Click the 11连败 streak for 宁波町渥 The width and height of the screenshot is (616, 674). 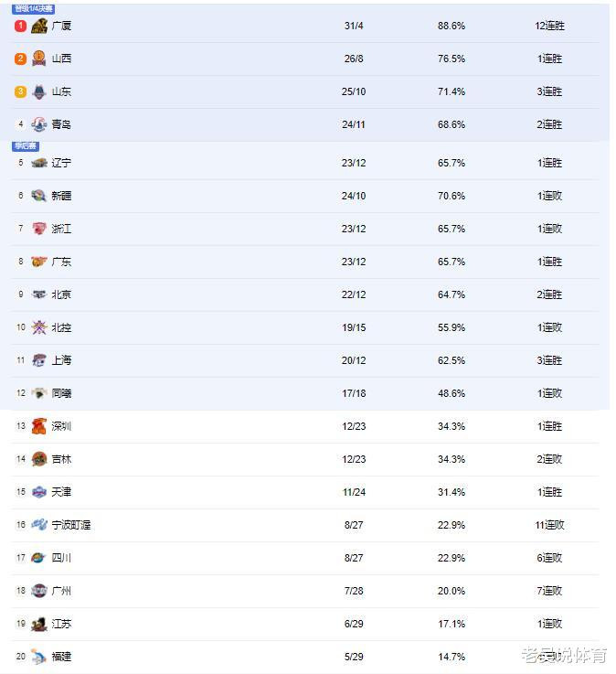click(x=550, y=526)
